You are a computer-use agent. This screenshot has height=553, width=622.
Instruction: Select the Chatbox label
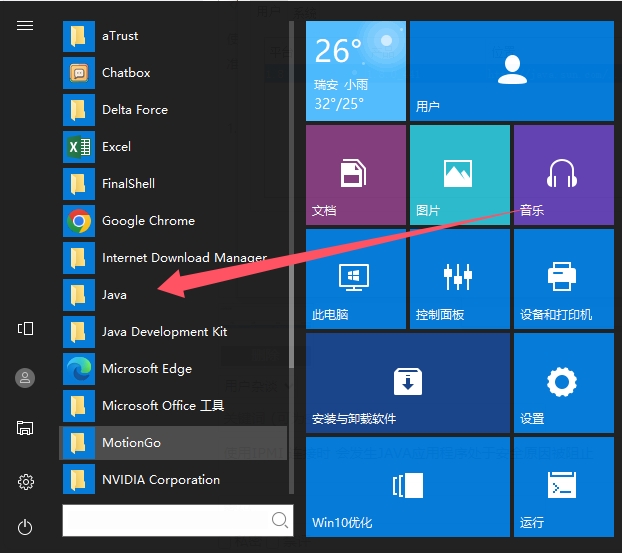126,73
